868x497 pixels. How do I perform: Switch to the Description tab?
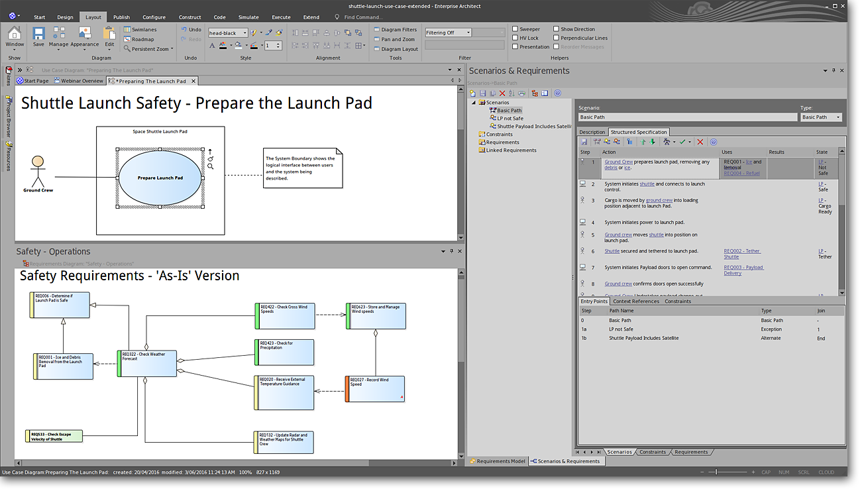592,131
